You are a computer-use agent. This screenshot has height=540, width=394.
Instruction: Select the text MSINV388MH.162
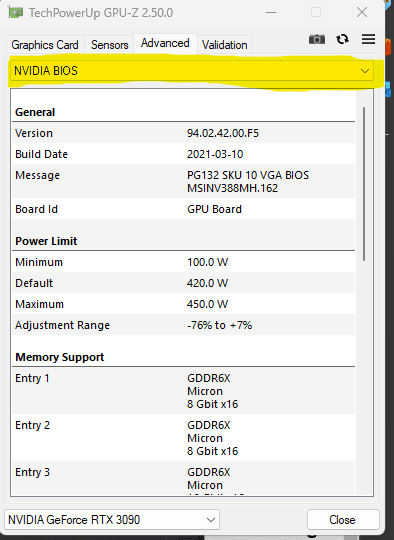[232, 188]
